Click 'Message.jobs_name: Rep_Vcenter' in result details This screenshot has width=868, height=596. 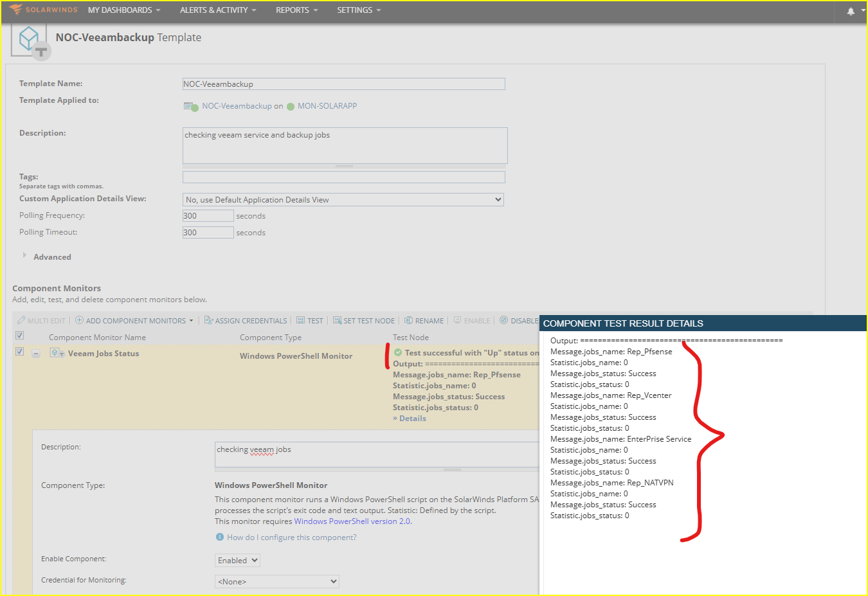coord(611,395)
